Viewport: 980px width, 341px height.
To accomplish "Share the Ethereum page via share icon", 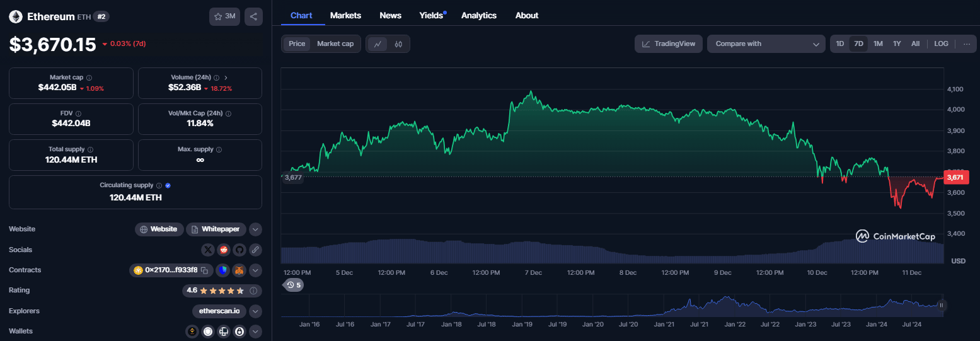I will (x=253, y=16).
